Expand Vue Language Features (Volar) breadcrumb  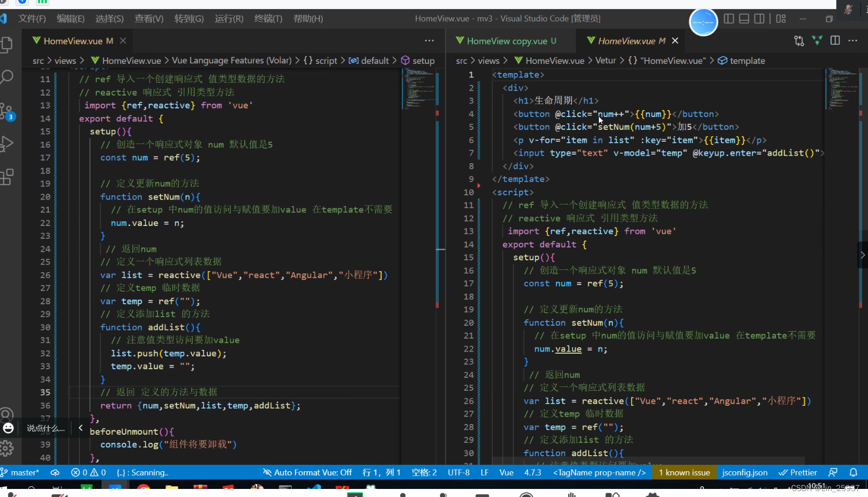[x=232, y=61]
